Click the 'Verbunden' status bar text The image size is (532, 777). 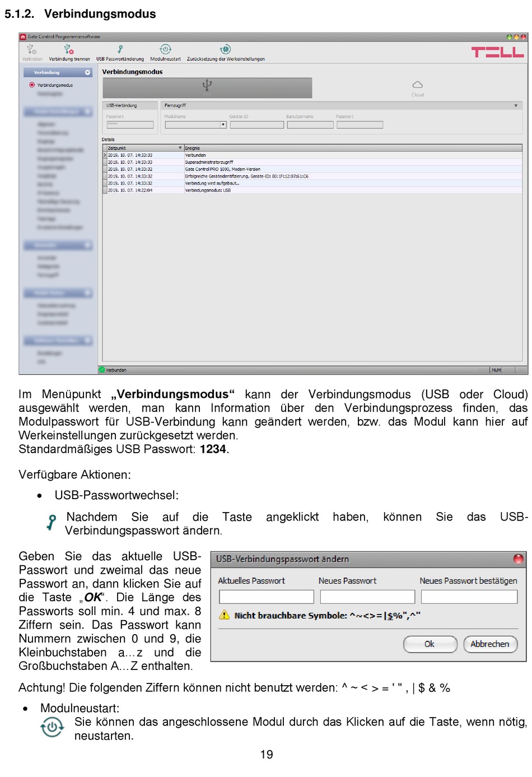tap(116, 370)
